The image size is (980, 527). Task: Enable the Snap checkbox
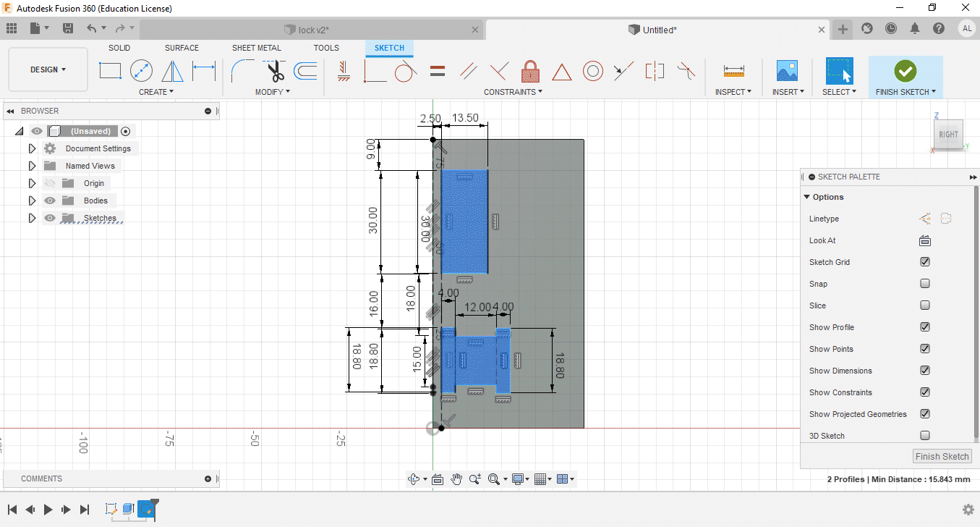[x=924, y=284]
